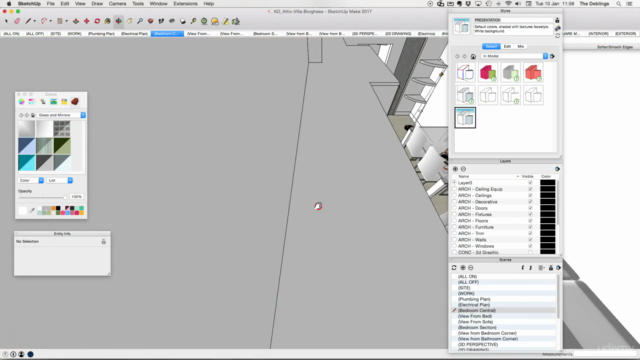Remove the selected scene

(x=471, y=268)
